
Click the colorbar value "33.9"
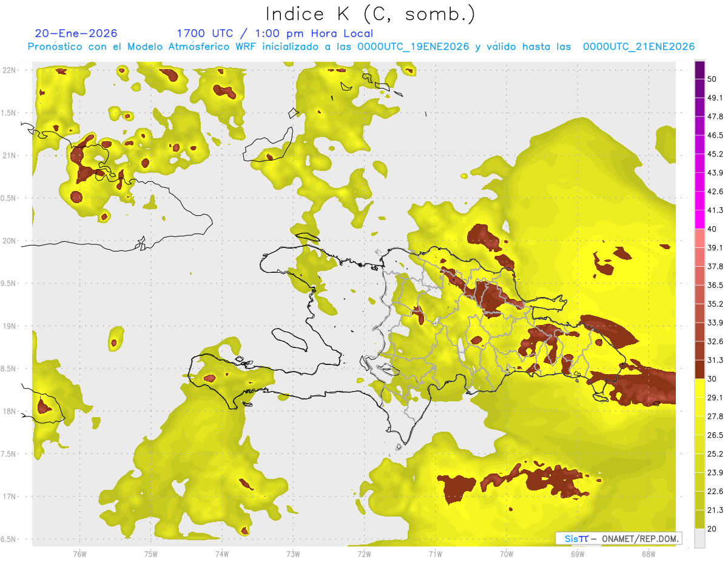[x=715, y=323]
